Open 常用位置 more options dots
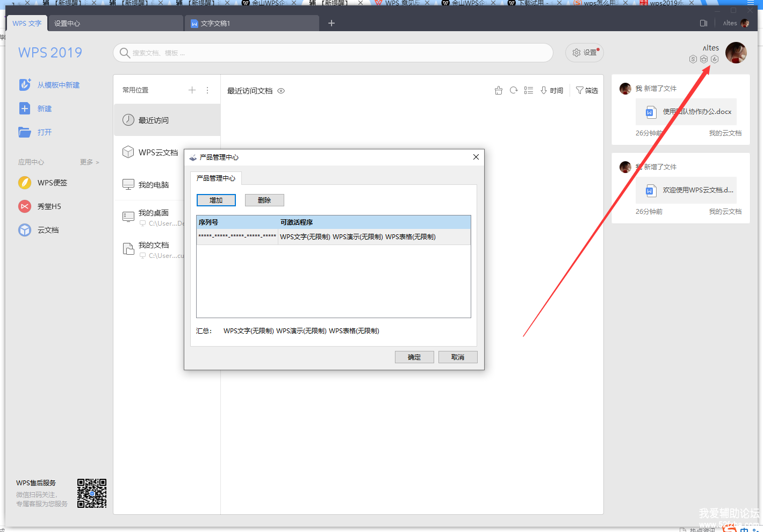The width and height of the screenshot is (763, 532). click(207, 90)
